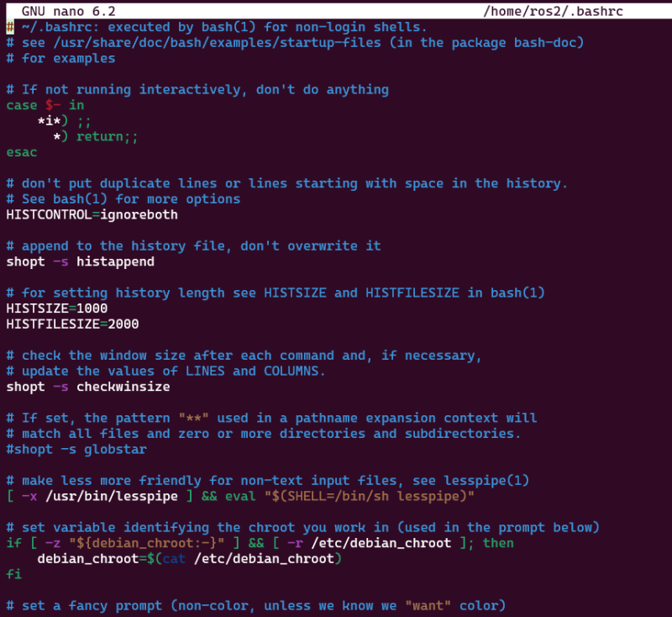Click the 'make less more friendly' comment line
This screenshot has width=672, height=617.
pyautogui.click(x=267, y=481)
